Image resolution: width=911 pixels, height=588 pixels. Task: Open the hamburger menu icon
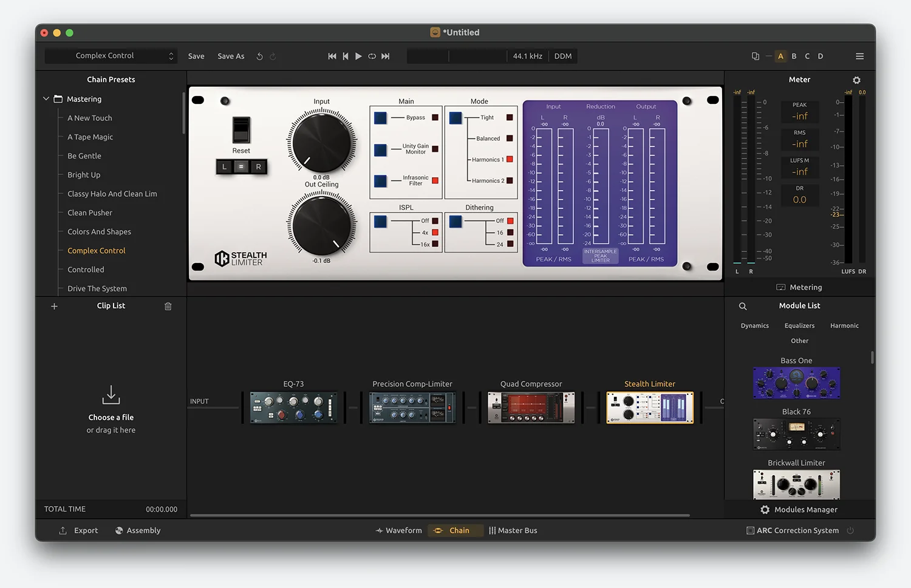coord(859,56)
